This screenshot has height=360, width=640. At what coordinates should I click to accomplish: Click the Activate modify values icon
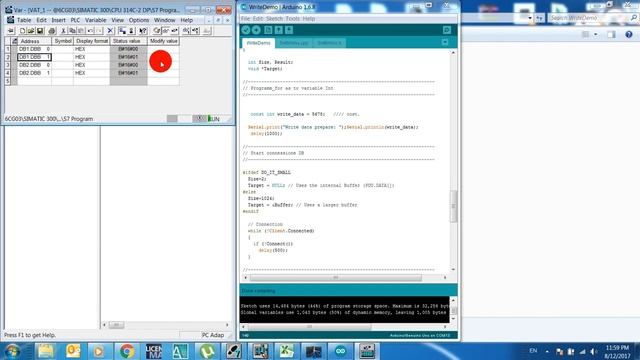[x=196, y=31]
